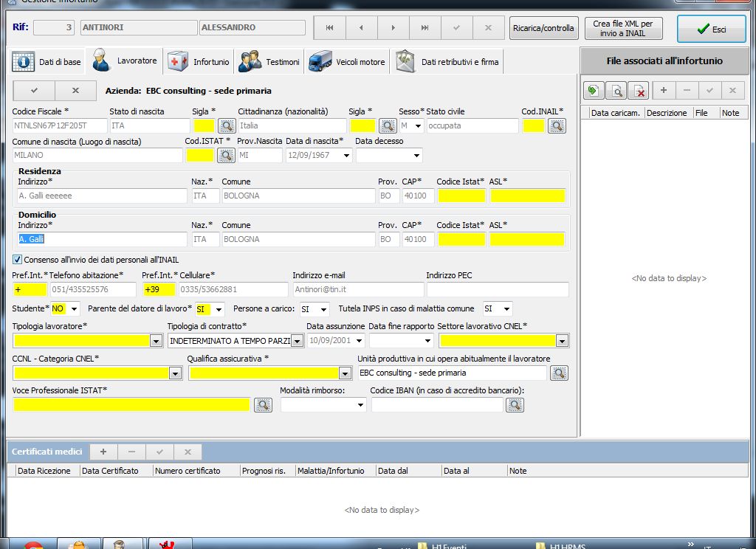Viewport: 756px width, 549px height.
Task: Open the Sesso dropdown
Action: tap(418, 125)
